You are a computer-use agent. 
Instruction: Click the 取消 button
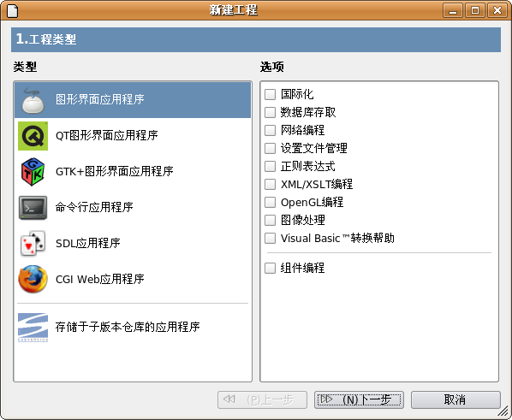point(455,399)
